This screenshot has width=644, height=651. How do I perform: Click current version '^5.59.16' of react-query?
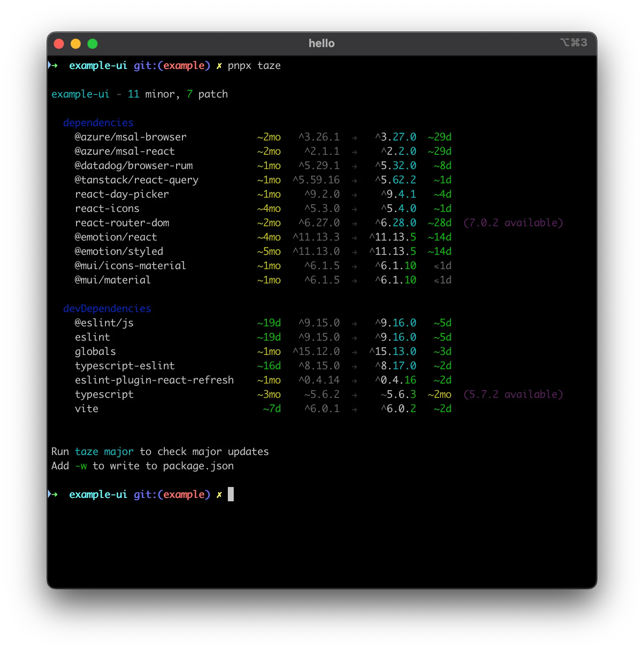[x=316, y=180]
